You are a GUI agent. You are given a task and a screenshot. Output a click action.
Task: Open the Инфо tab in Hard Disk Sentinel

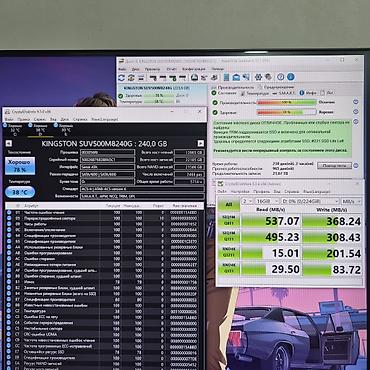308,93
